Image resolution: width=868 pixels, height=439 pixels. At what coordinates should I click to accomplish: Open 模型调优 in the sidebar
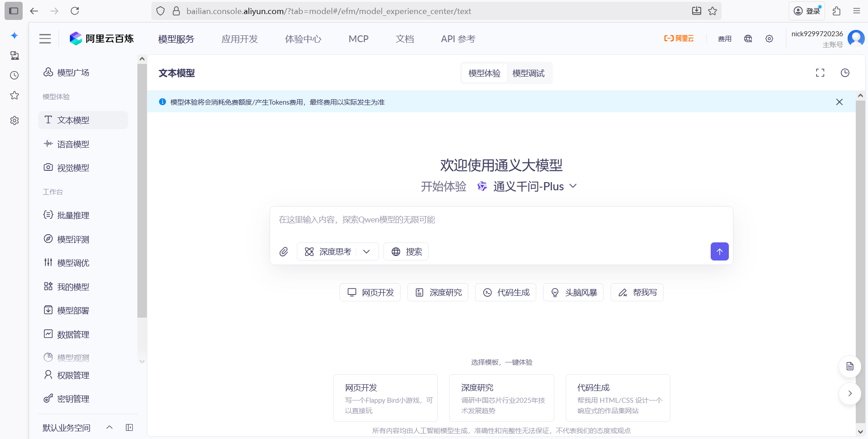click(x=83, y=263)
